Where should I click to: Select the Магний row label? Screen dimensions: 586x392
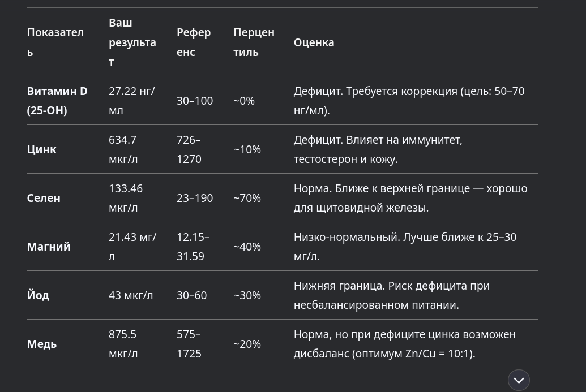pyautogui.click(x=49, y=247)
